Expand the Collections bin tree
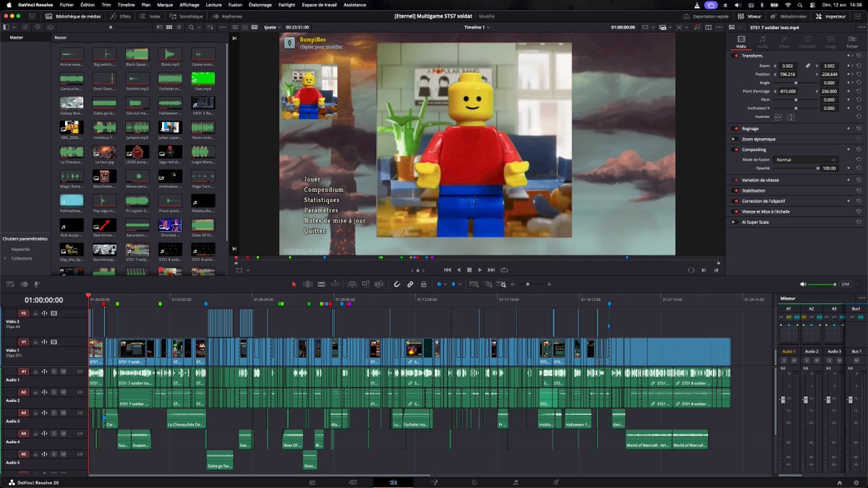 tap(5, 258)
